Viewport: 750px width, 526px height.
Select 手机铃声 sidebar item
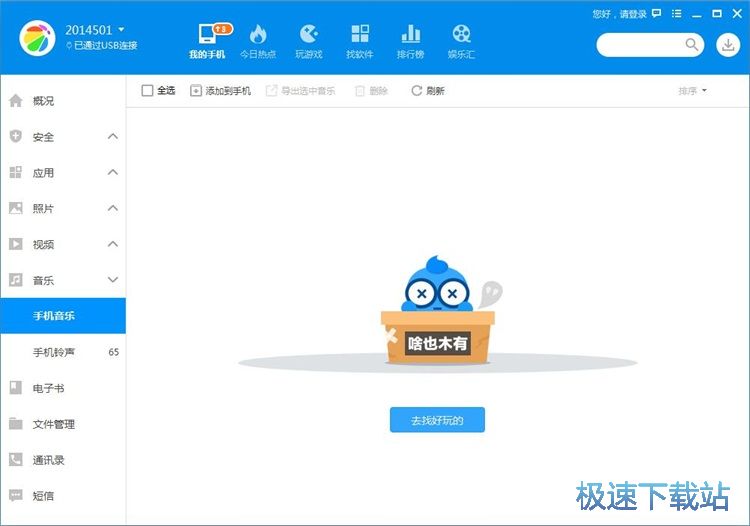pyautogui.click(x=63, y=352)
